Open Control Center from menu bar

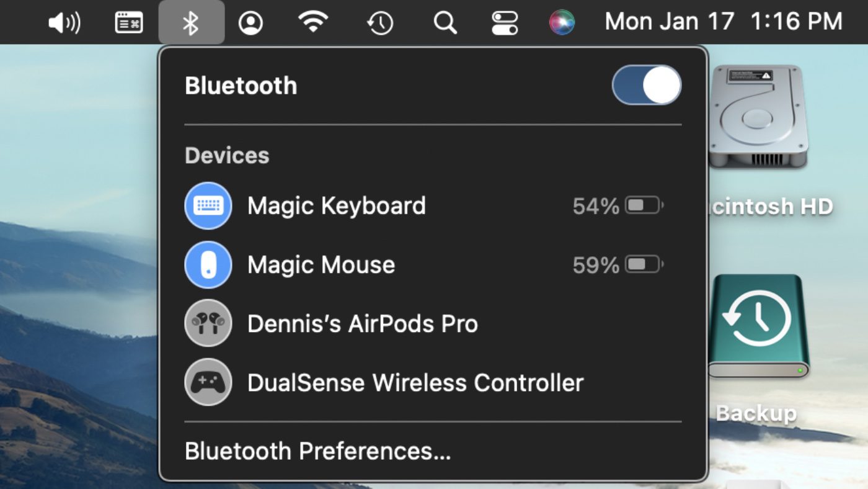click(505, 23)
